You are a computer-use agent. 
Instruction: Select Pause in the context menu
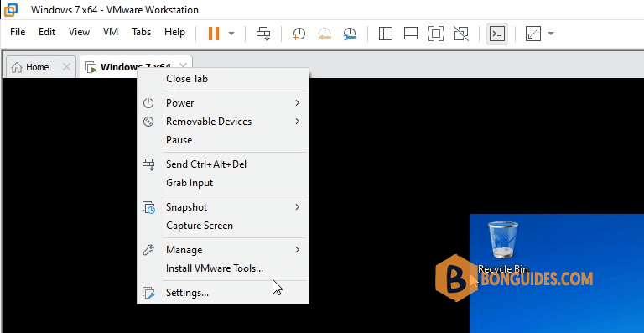click(x=223, y=140)
